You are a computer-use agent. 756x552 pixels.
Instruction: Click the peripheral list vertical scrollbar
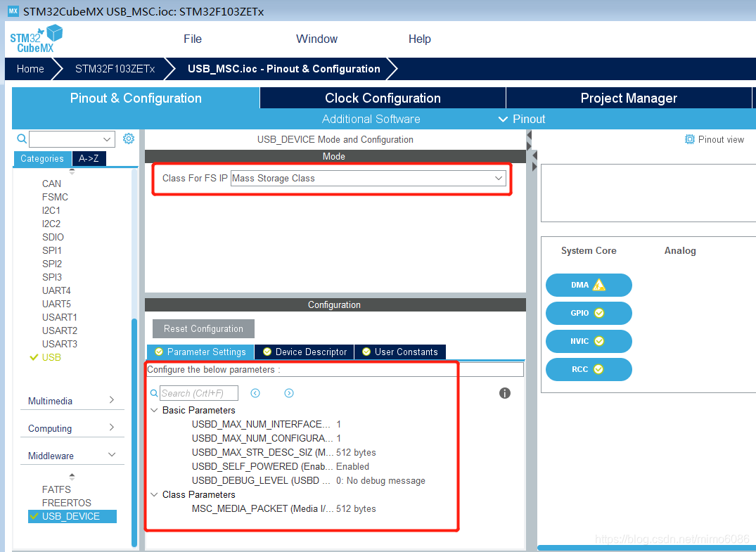click(x=134, y=432)
